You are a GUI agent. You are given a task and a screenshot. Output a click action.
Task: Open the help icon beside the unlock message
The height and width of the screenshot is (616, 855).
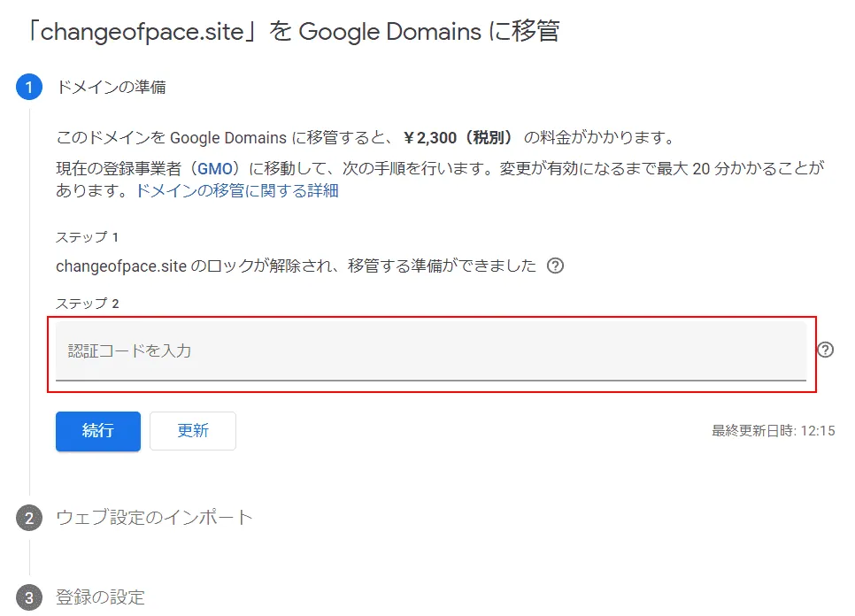pyautogui.click(x=556, y=265)
